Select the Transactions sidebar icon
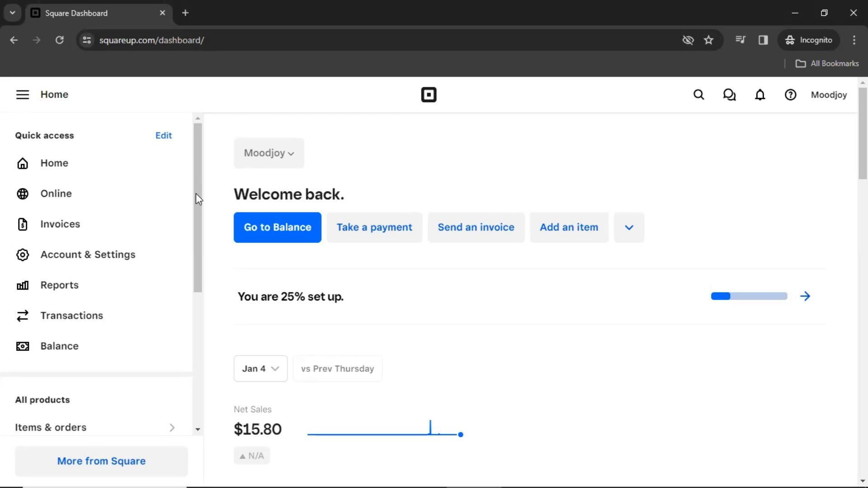Viewport: 868px width, 488px height. click(23, 315)
